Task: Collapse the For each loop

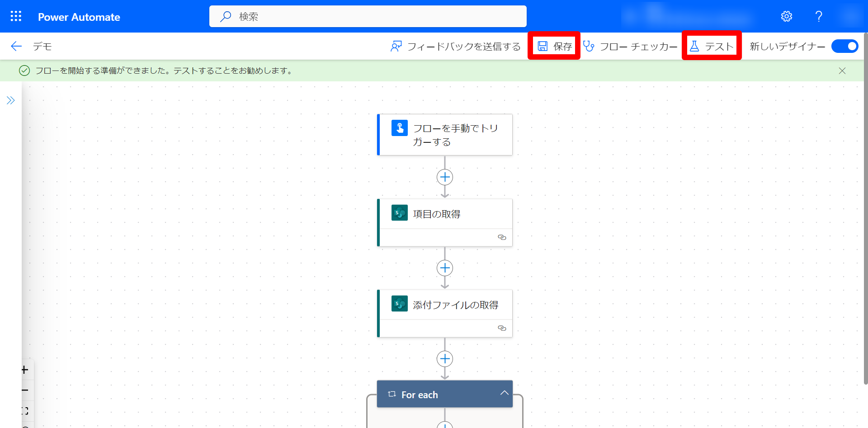Action: pos(505,394)
